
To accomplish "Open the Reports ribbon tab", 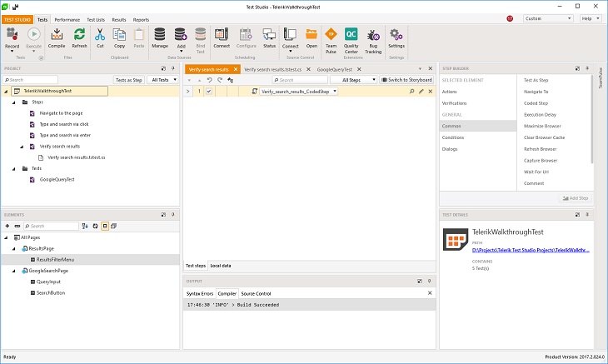I will [141, 20].
